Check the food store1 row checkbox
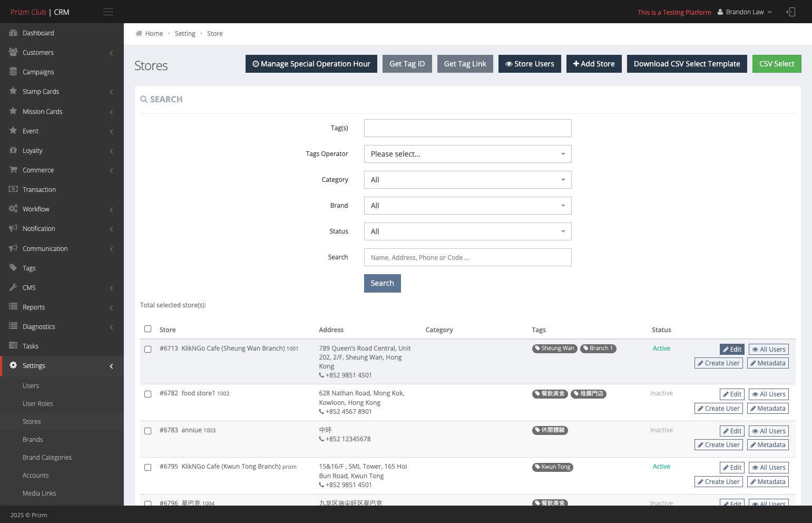The image size is (812, 523). click(148, 394)
